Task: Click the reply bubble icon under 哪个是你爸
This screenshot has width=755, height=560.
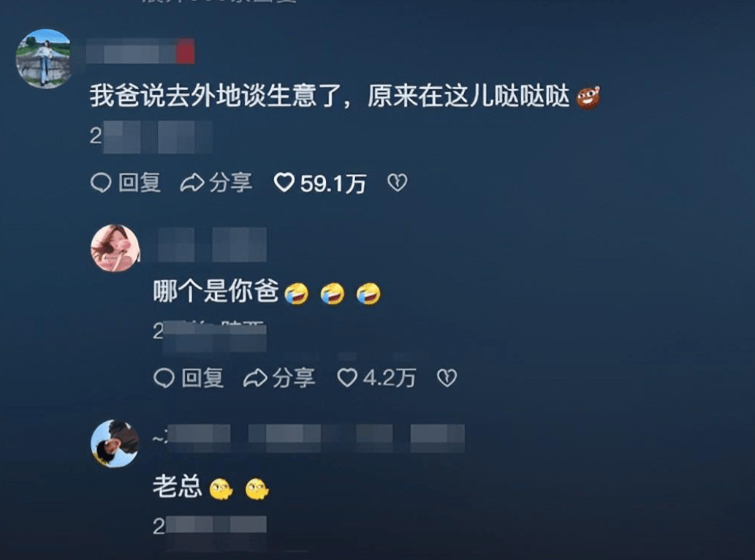Action: pos(164,378)
